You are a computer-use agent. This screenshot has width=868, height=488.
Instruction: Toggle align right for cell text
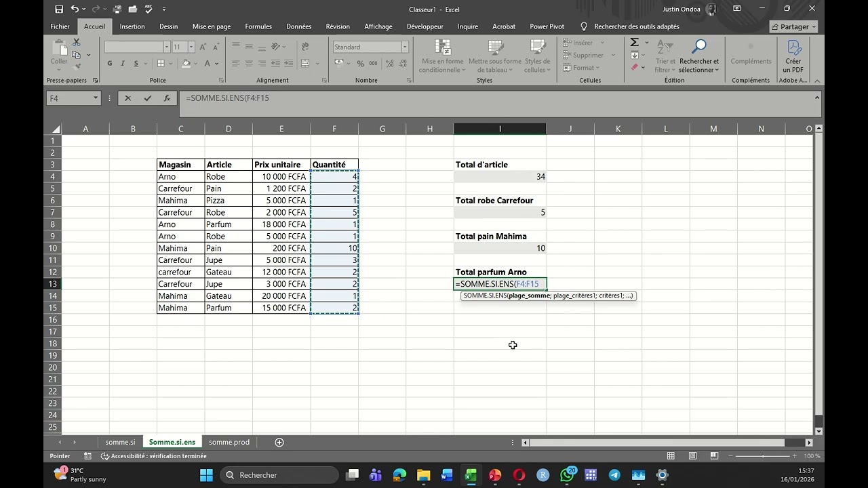pyautogui.click(x=262, y=64)
